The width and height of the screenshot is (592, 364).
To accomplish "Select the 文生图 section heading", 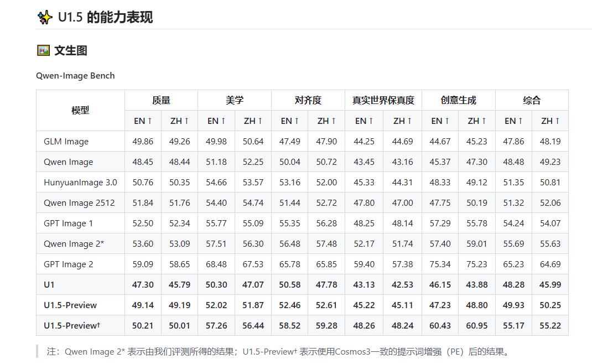I will 71,50.
